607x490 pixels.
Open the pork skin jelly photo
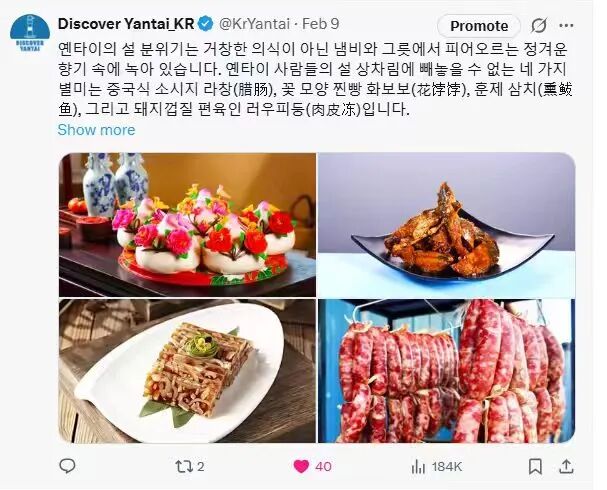[187, 371]
